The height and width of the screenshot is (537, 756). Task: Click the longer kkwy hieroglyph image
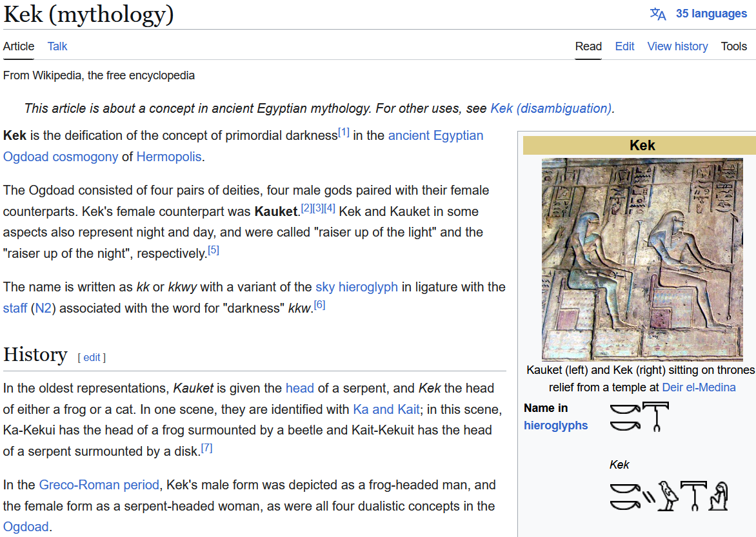coord(668,496)
